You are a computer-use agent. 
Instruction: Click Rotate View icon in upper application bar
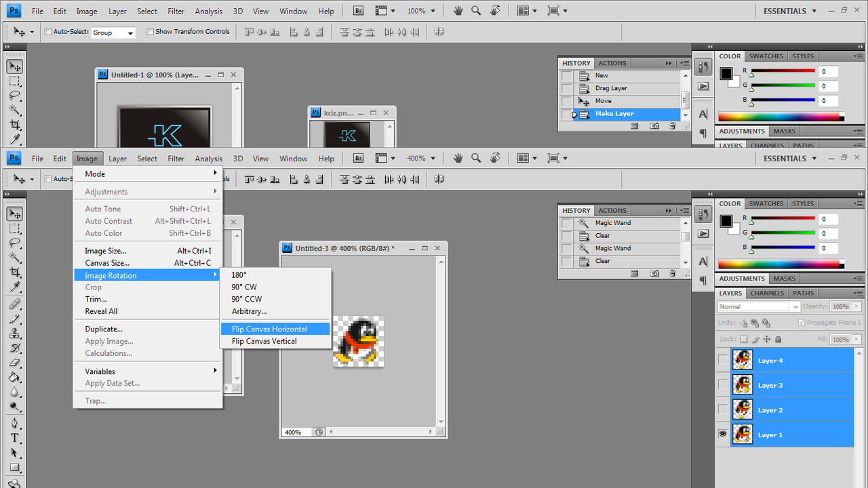pyautogui.click(x=496, y=11)
